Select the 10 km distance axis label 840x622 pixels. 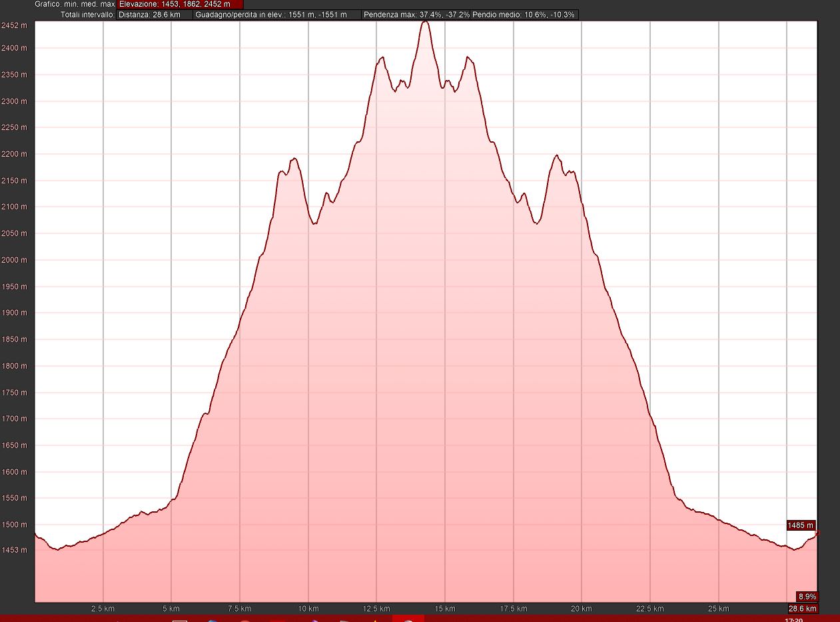(x=308, y=609)
